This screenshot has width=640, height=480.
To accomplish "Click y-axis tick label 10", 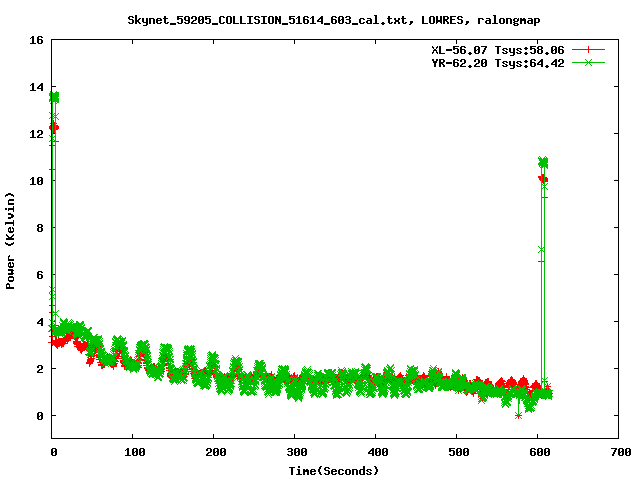I will pos(36,181).
